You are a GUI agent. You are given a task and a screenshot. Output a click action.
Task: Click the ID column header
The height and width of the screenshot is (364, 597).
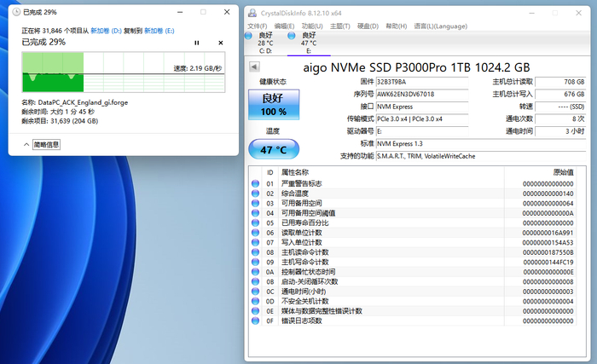click(x=270, y=172)
